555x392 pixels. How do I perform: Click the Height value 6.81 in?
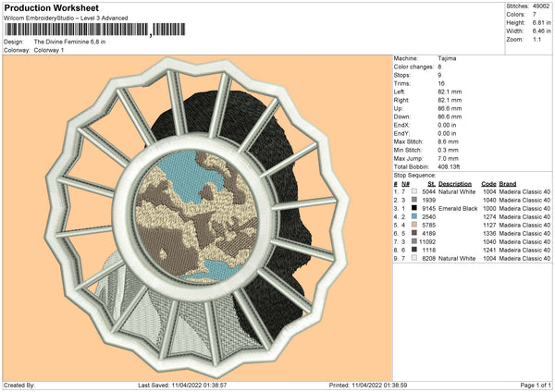point(541,22)
